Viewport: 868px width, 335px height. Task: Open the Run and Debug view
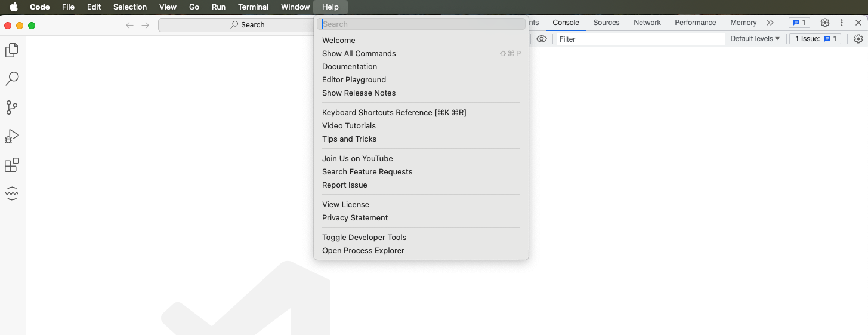[12, 137]
